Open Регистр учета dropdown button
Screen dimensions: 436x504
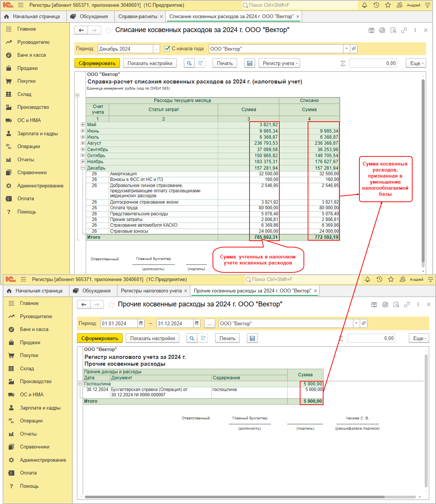tap(279, 63)
